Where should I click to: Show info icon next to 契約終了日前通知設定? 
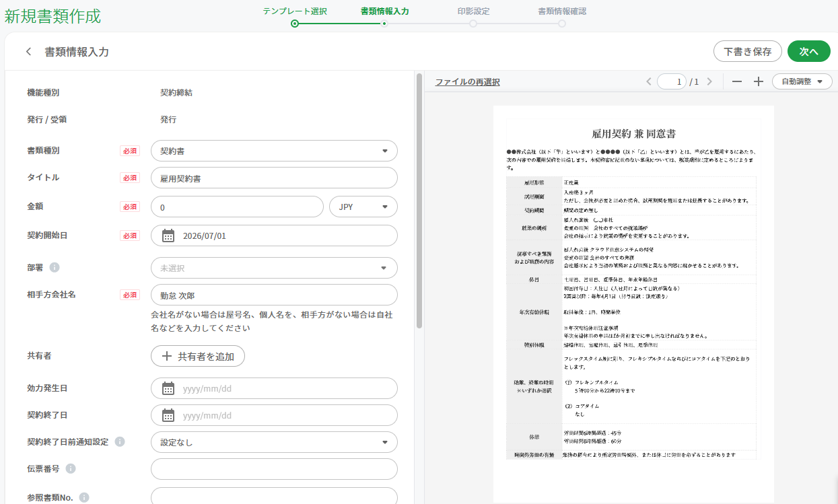[x=120, y=442]
